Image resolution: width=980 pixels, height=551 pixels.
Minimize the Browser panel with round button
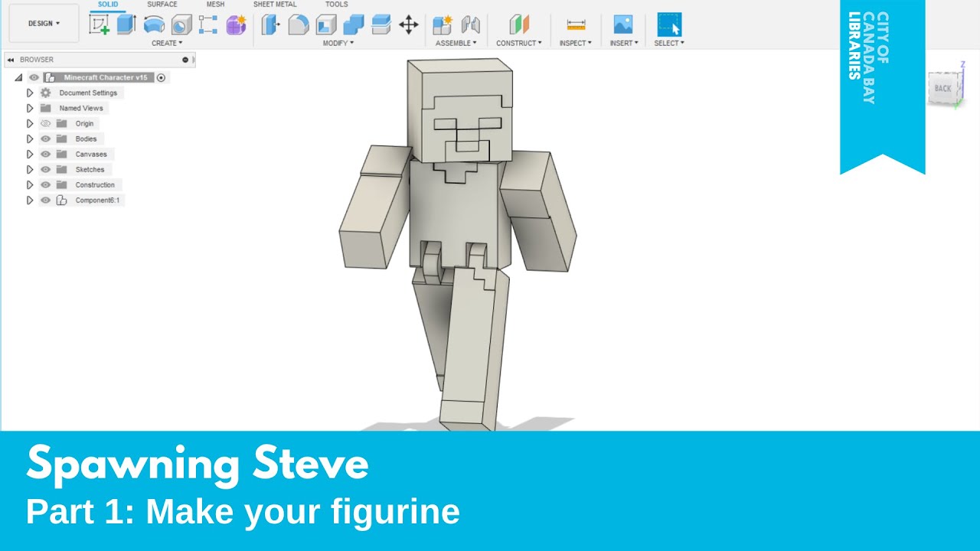(x=185, y=60)
